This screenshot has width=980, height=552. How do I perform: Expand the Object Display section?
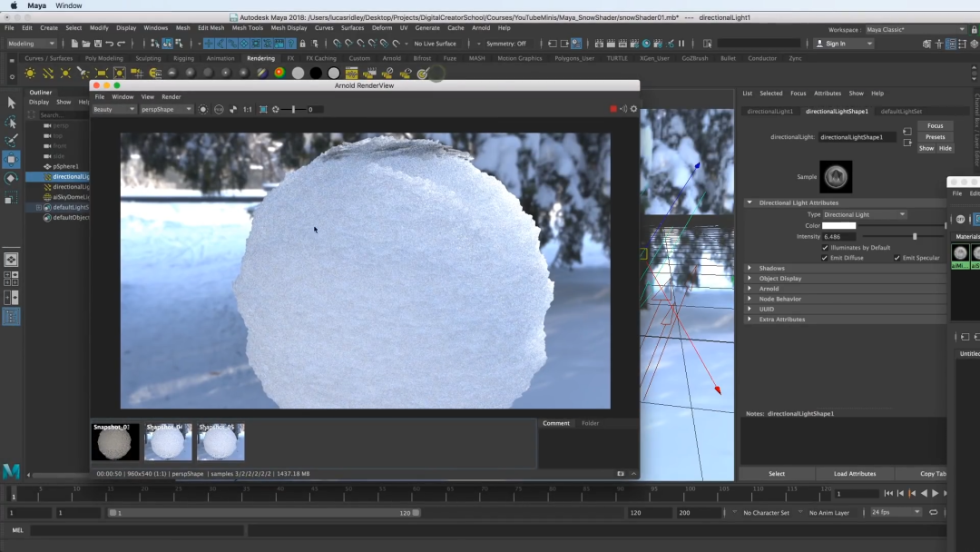[750, 278]
